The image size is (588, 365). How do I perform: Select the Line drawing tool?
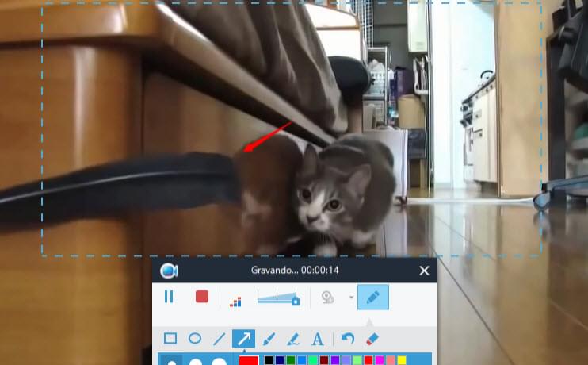point(220,339)
